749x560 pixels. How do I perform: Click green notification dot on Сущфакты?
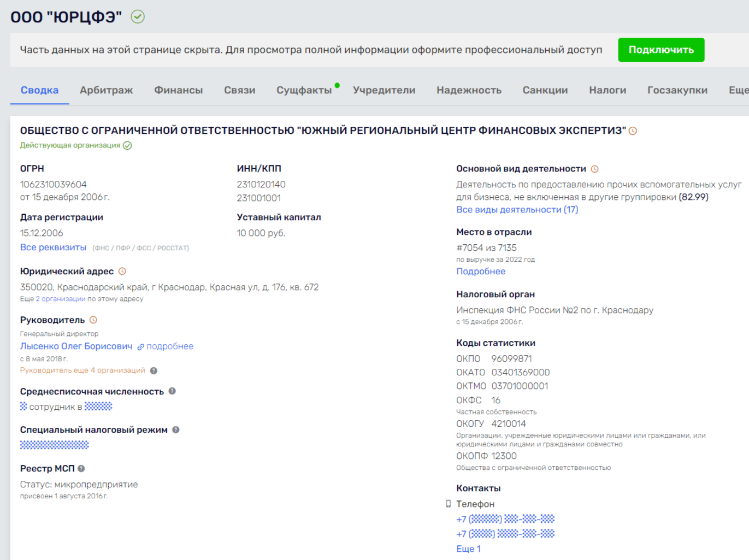point(337,85)
